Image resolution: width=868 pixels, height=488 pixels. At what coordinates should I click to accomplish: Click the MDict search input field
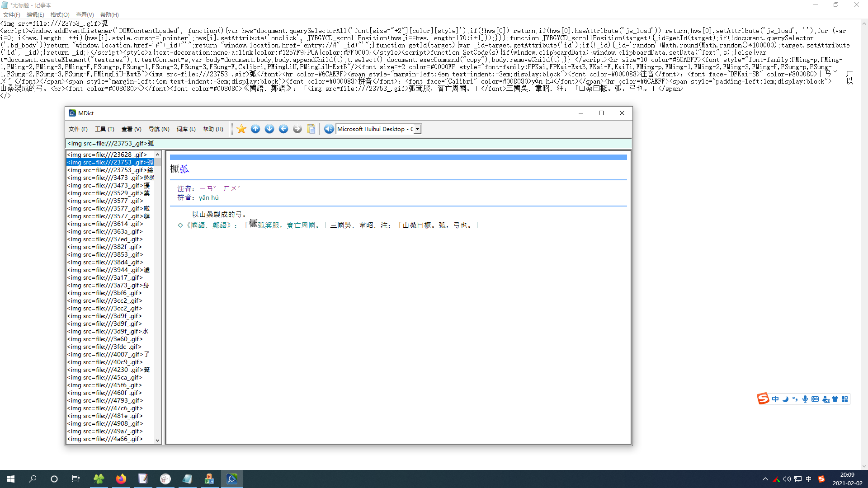tap(348, 144)
